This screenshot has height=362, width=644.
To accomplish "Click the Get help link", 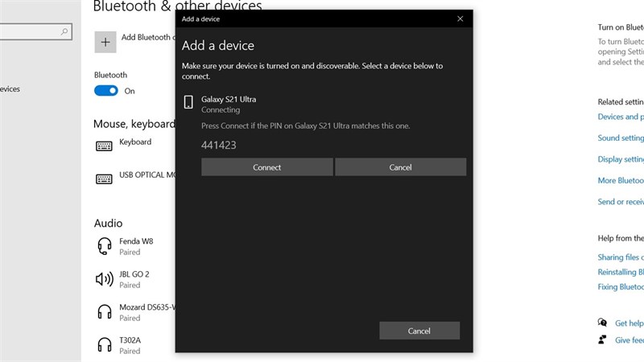I will tap(630, 323).
